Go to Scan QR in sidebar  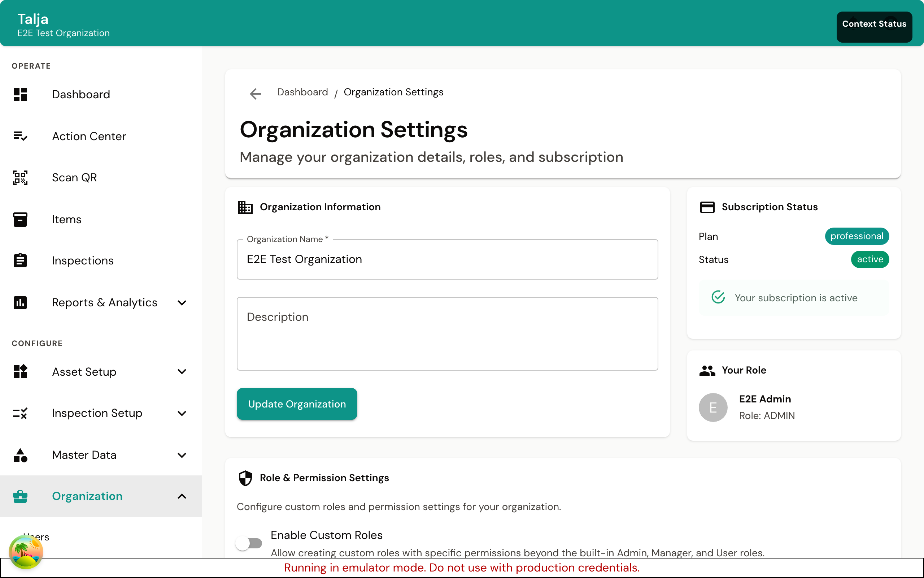101,178
